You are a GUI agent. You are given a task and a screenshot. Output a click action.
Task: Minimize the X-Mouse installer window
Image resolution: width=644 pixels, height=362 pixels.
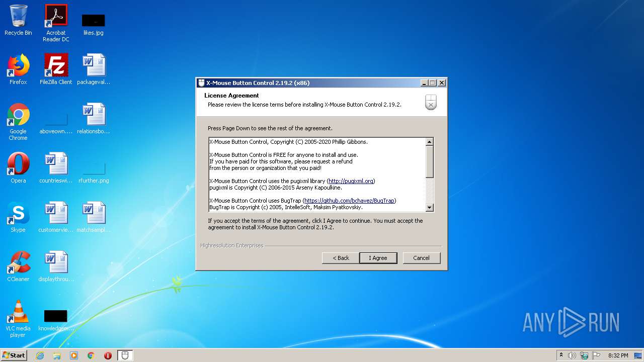tap(424, 83)
